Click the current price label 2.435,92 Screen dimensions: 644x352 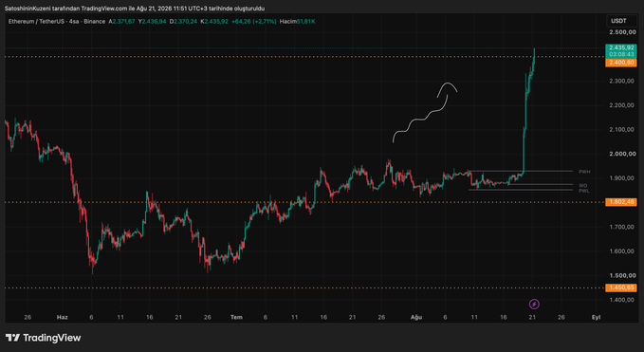point(621,47)
